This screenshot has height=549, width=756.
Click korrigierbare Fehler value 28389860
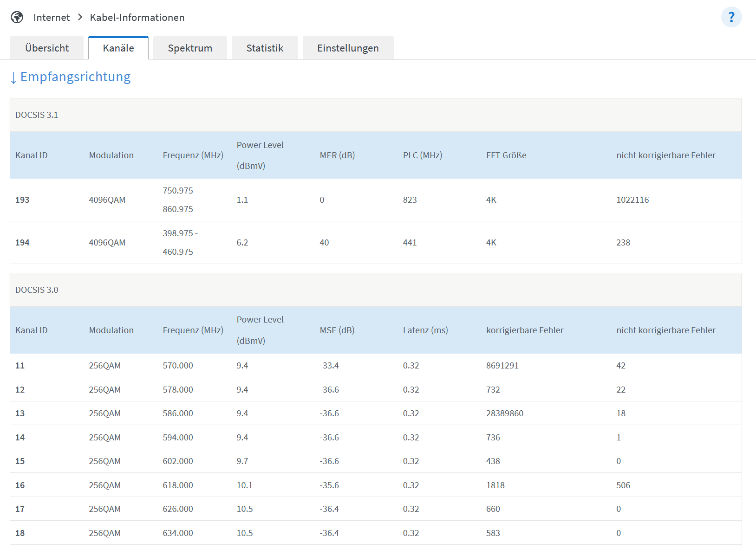point(505,413)
